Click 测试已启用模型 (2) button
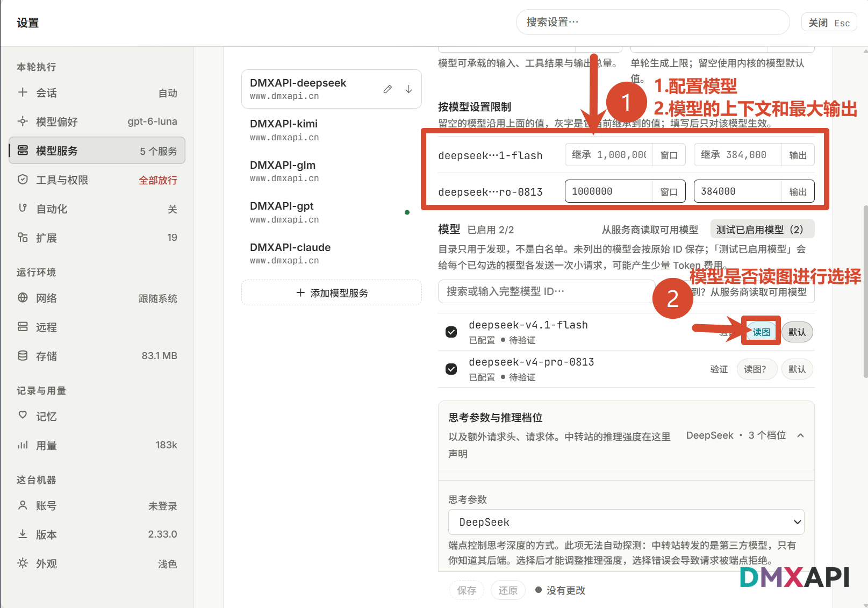Screen dimensions: 868x608 762,230
